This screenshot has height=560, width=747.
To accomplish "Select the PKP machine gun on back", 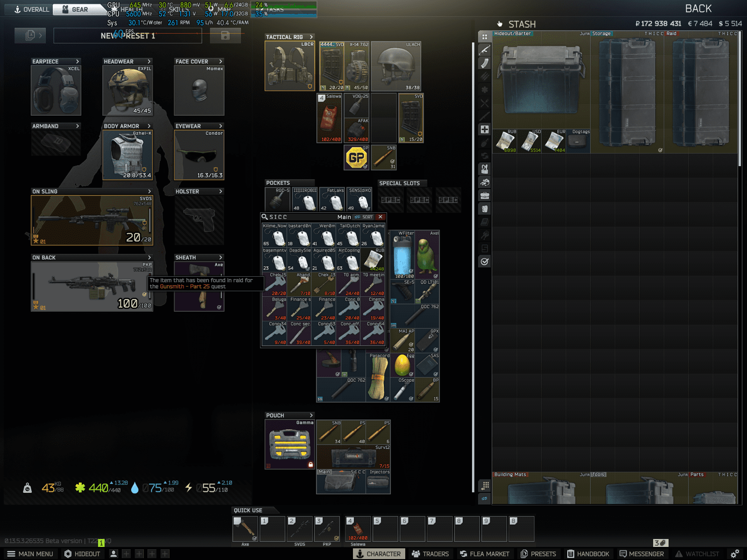I will pyautogui.click(x=92, y=286).
